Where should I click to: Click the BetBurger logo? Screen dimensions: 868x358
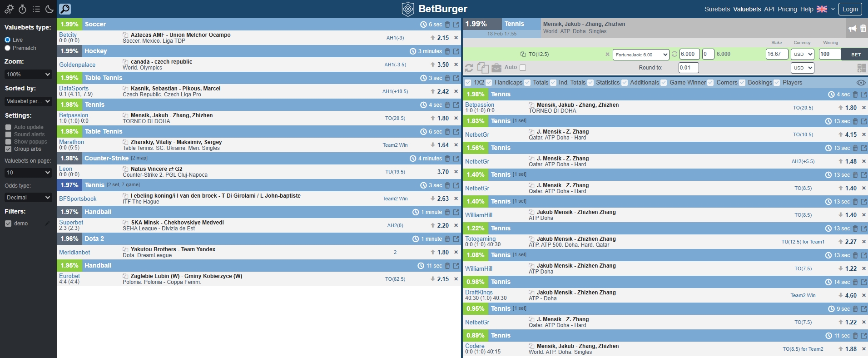click(x=435, y=9)
